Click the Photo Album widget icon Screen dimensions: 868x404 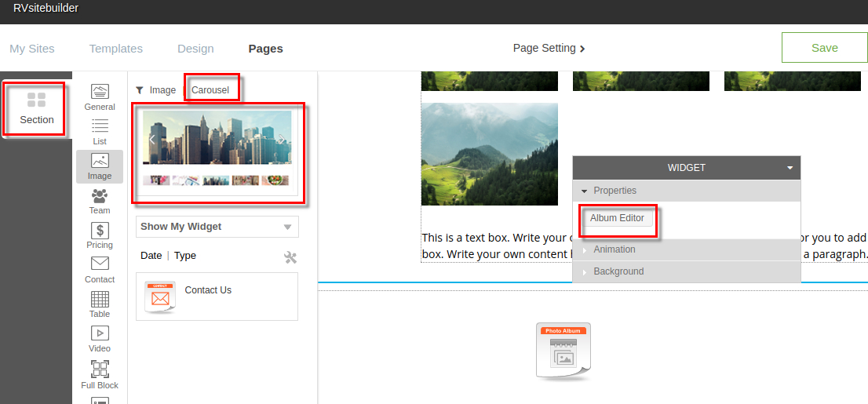tap(563, 351)
